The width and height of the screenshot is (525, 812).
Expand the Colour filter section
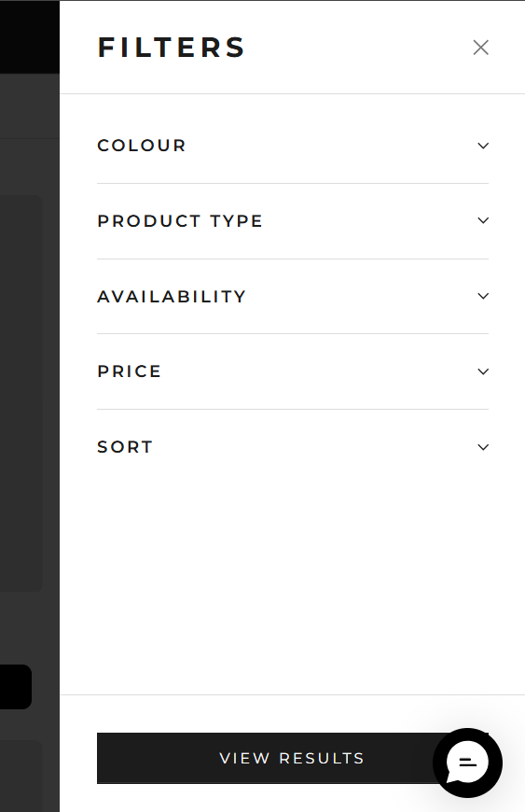[x=293, y=146]
